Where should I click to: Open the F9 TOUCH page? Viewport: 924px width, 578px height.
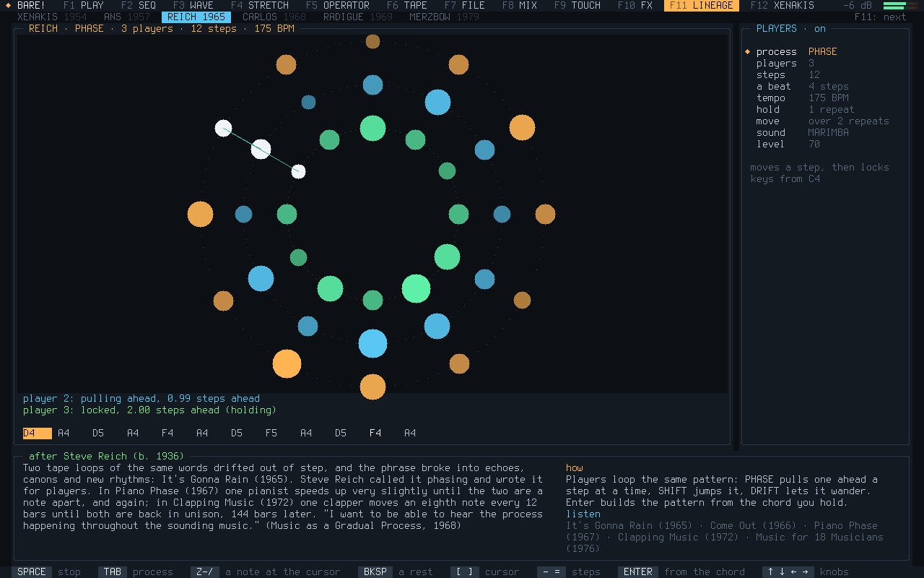click(577, 6)
